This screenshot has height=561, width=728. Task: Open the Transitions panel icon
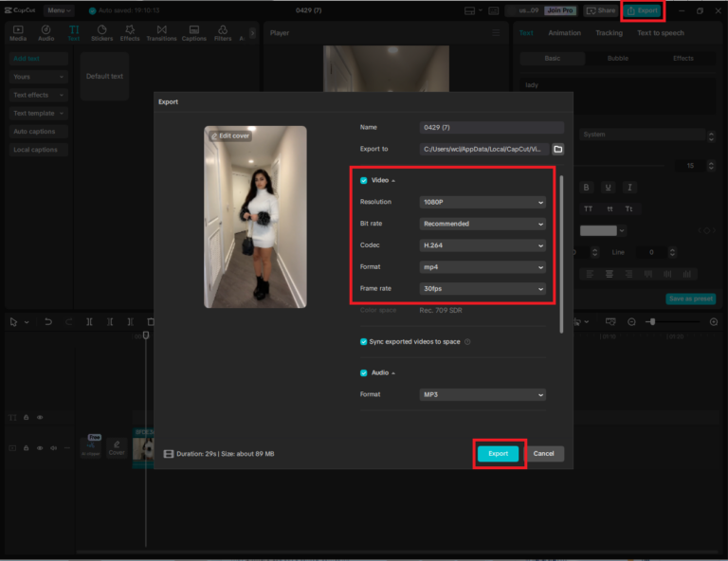click(161, 33)
